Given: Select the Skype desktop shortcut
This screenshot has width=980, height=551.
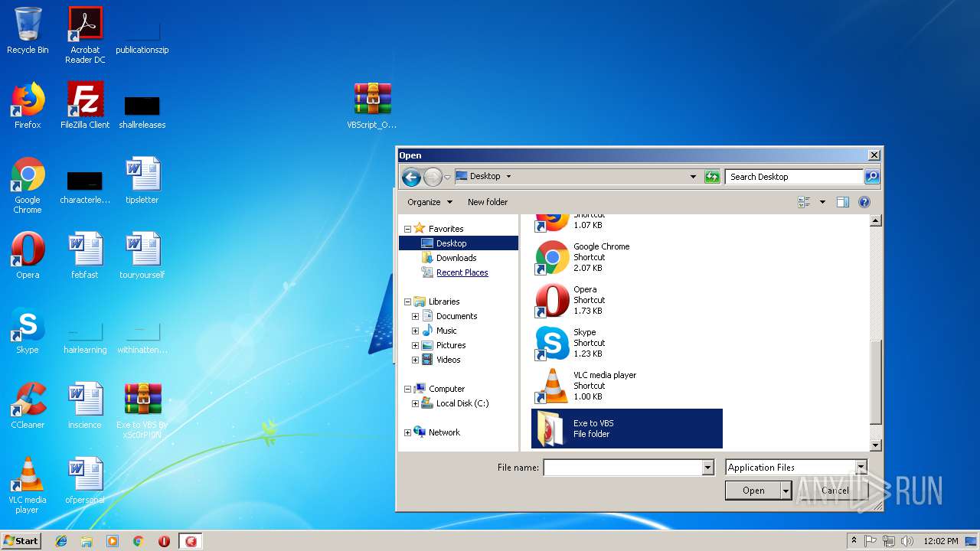Looking at the screenshot, I should point(28,331).
